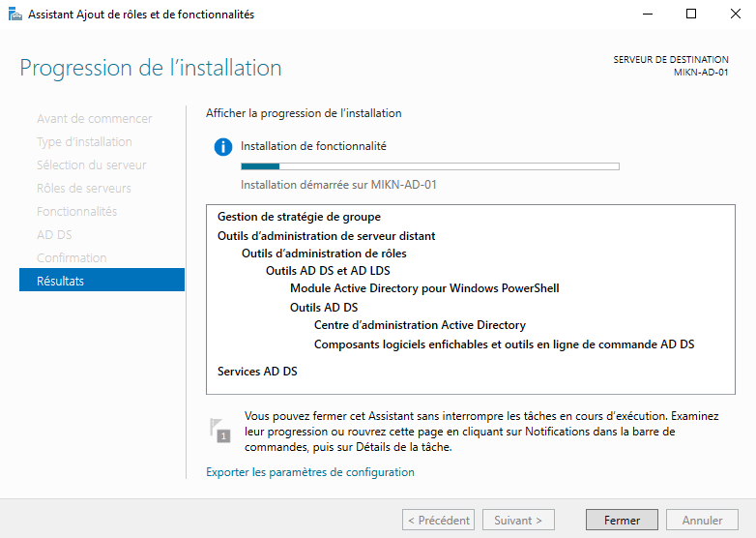The height and width of the screenshot is (538, 756).
Task: Click Afficher la progression de l'installation text
Action: coord(304,113)
